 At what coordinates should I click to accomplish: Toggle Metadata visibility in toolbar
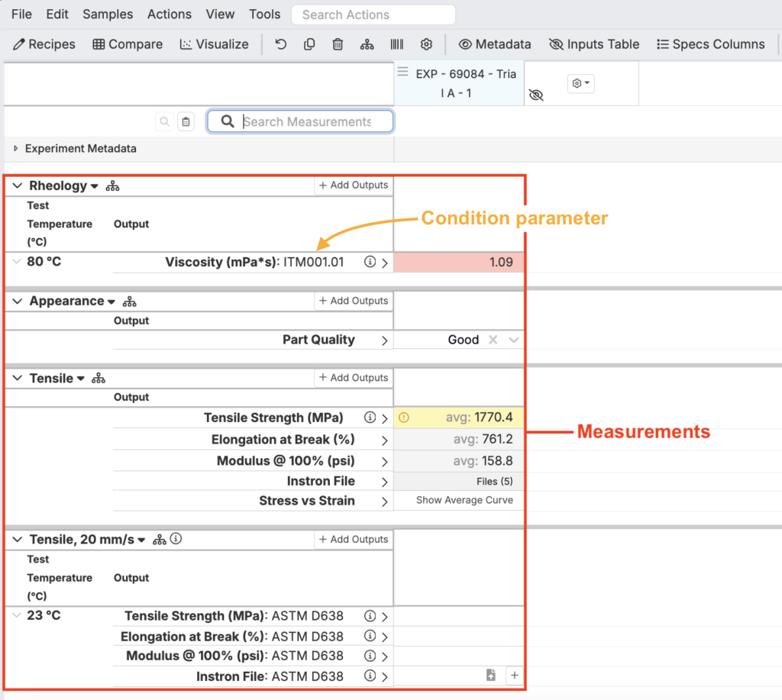[x=495, y=44]
